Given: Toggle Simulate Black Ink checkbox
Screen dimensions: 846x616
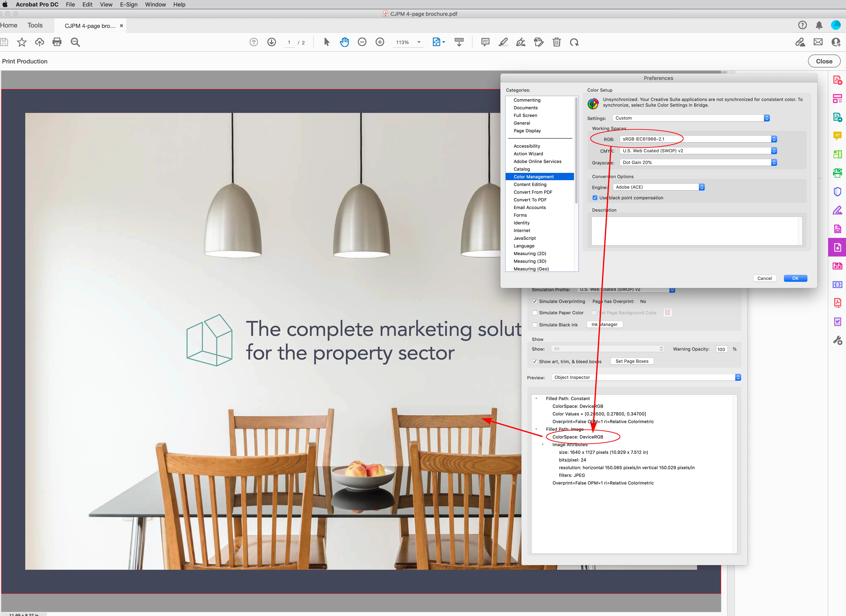Looking at the screenshot, I should 535,325.
